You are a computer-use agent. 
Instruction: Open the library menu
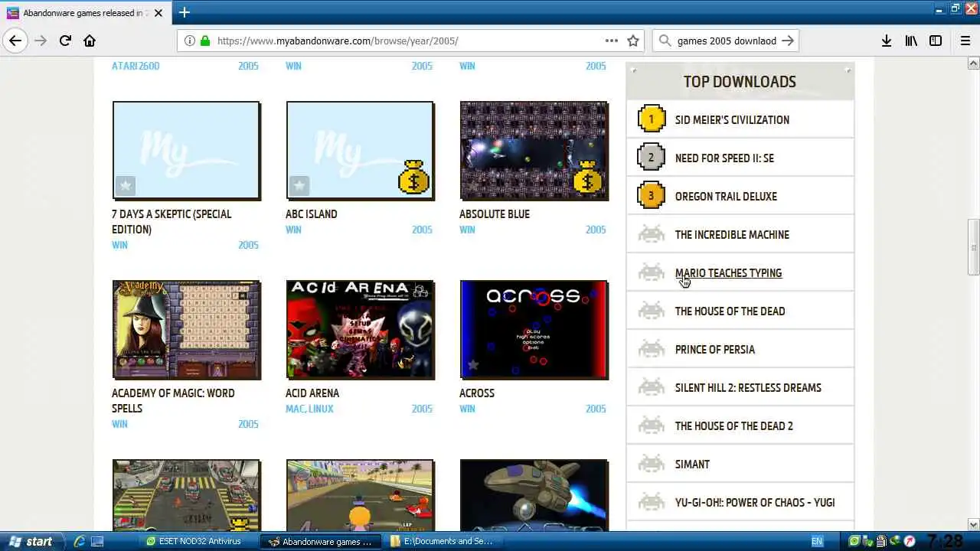point(911,41)
